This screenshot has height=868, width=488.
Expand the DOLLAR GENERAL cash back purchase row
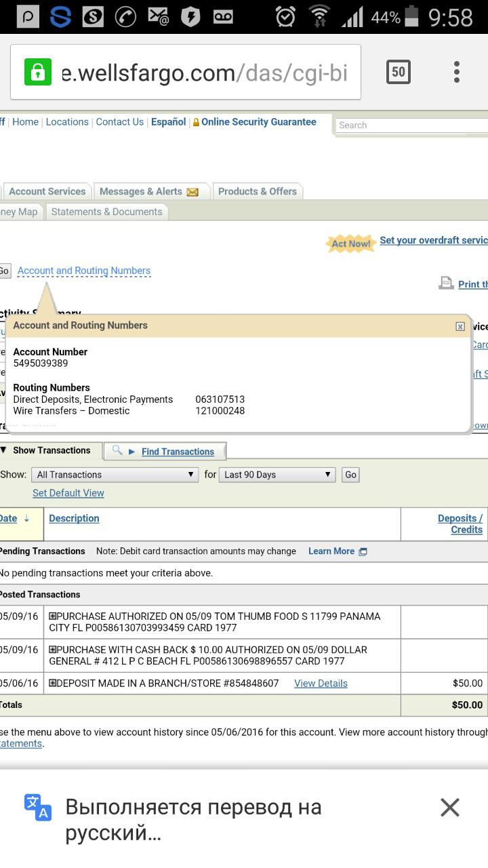click(x=53, y=650)
